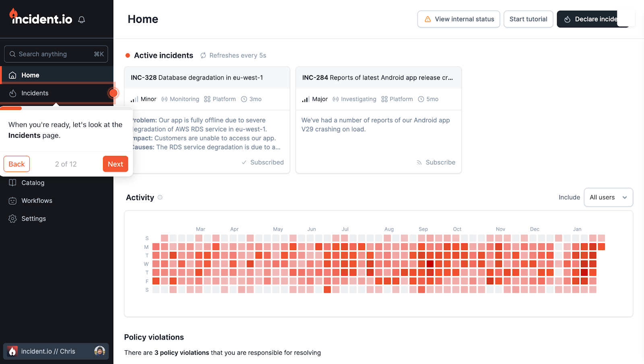Open Incidents page from the sidebar
The height and width of the screenshot is (364, 644).
coord(57,93)
